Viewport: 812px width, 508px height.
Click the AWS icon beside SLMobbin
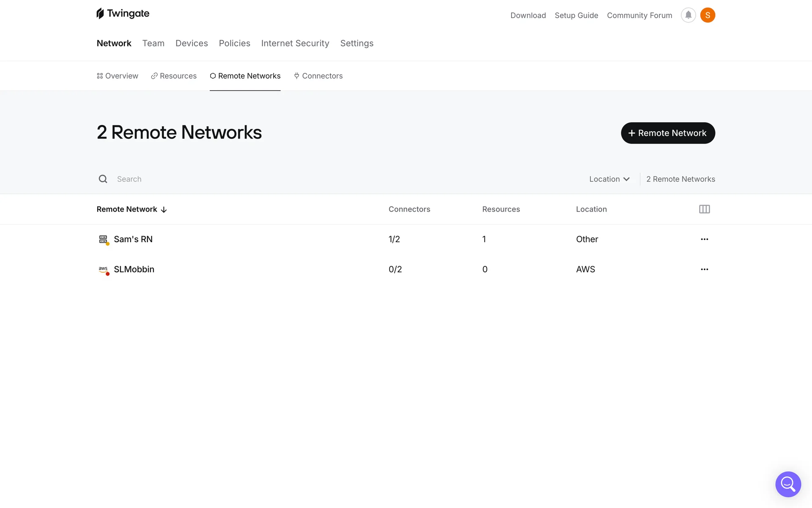[103, 269]
